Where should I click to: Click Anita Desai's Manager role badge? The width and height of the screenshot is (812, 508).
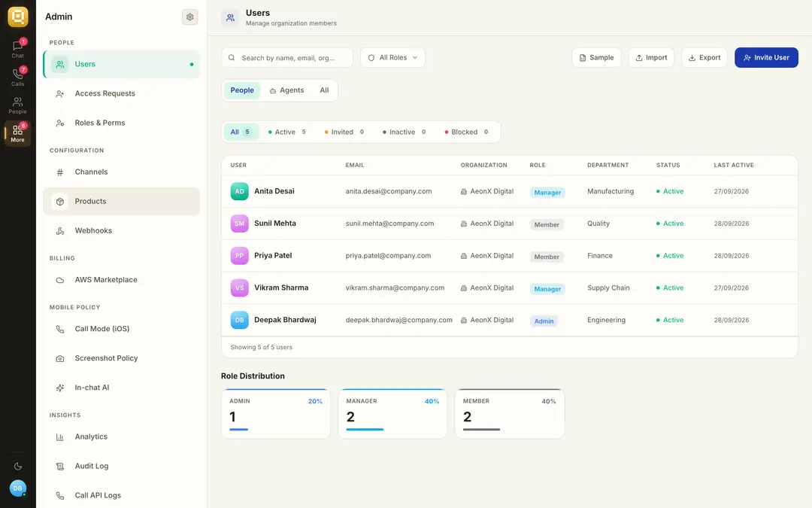[547, 193]
